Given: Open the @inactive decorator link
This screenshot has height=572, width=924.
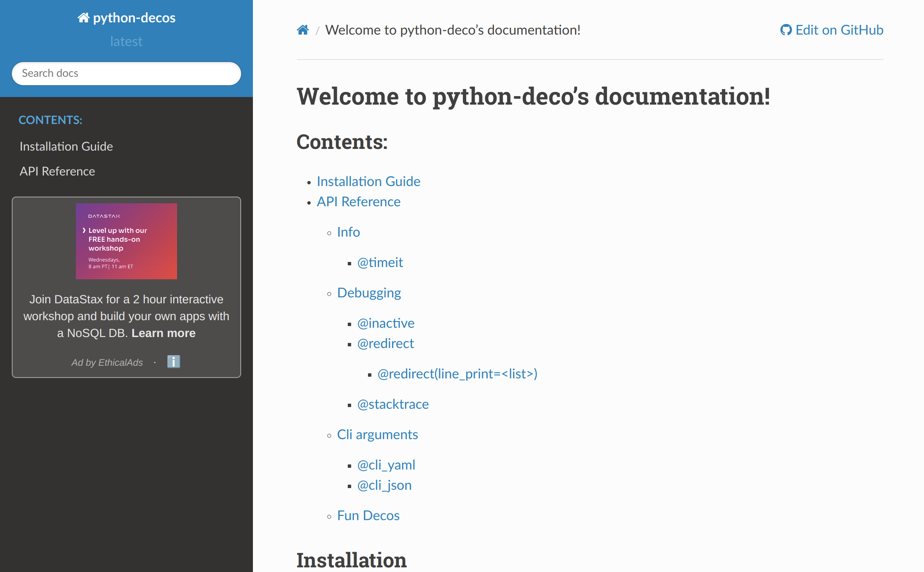Looking at the screenshot, I should click(386, 323).
